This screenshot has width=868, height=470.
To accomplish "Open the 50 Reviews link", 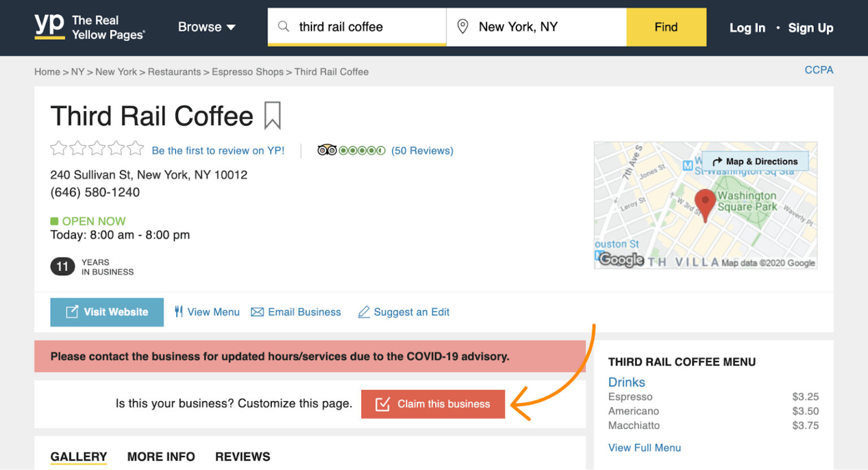I will pos(422,150).
